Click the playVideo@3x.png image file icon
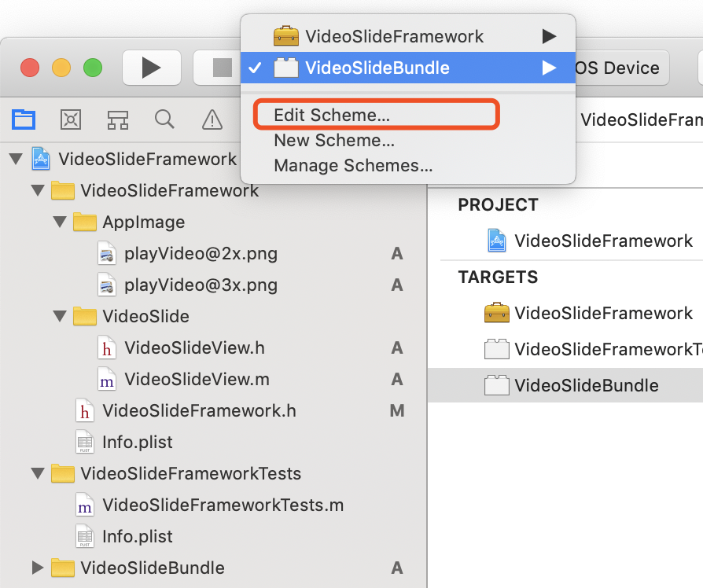 point(107,285)
